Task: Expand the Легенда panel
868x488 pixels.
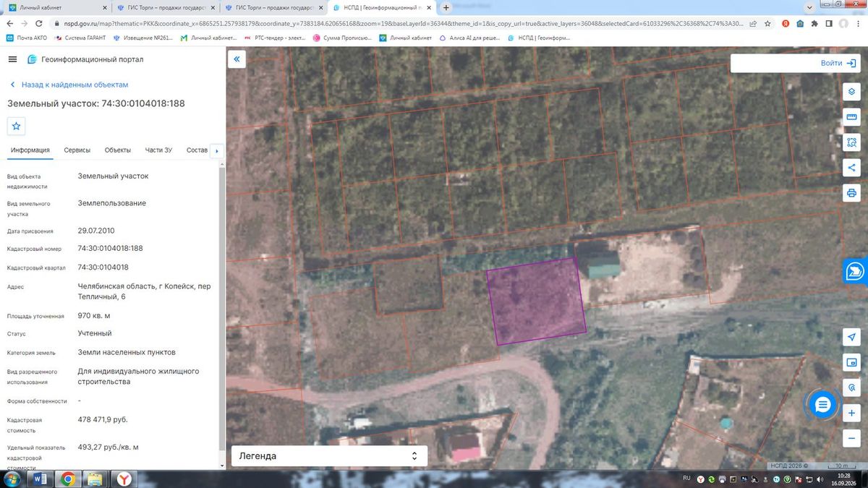Action: tap(329, 456)
